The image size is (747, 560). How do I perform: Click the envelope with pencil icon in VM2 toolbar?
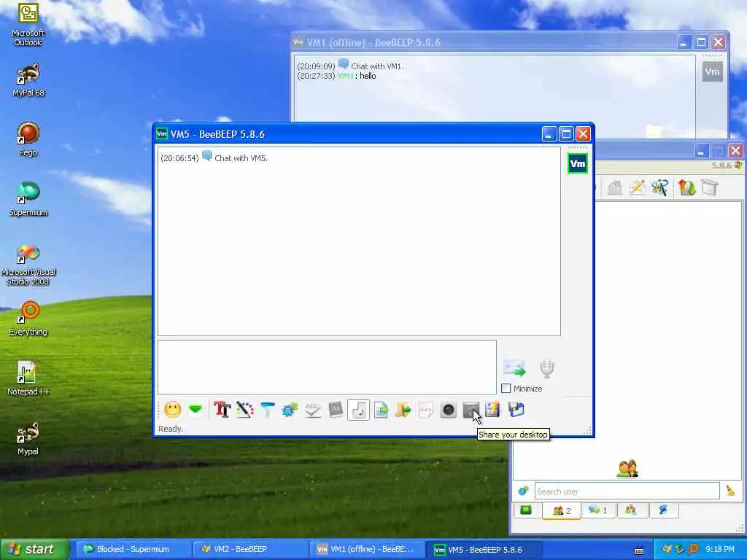[x=638, y=187]
